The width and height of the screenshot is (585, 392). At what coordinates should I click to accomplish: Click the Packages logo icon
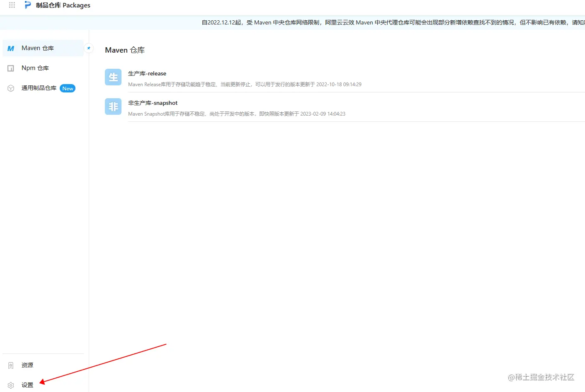click(28, 5)
